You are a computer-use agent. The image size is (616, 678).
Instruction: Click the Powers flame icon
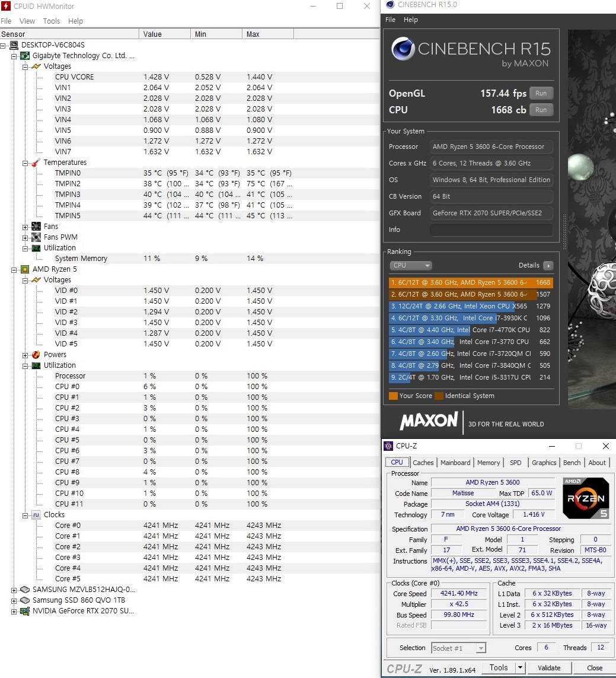click(36, 355)
